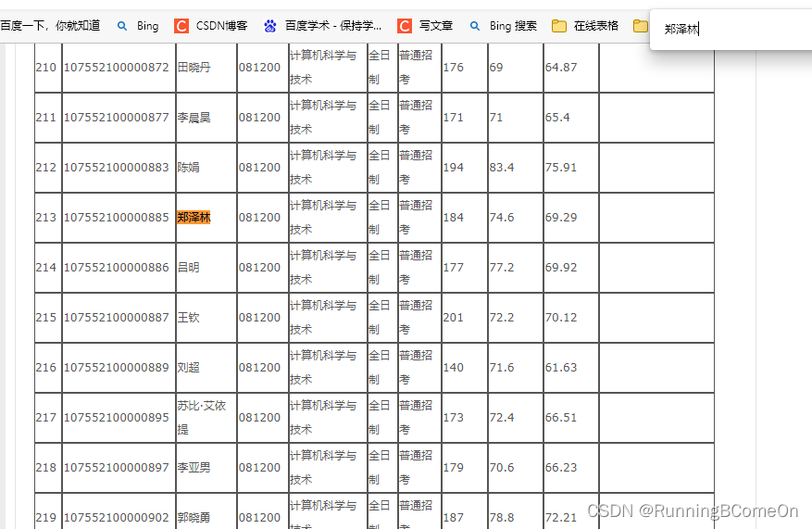Select ID 107552100000885
812x529 pixels.
116,218
